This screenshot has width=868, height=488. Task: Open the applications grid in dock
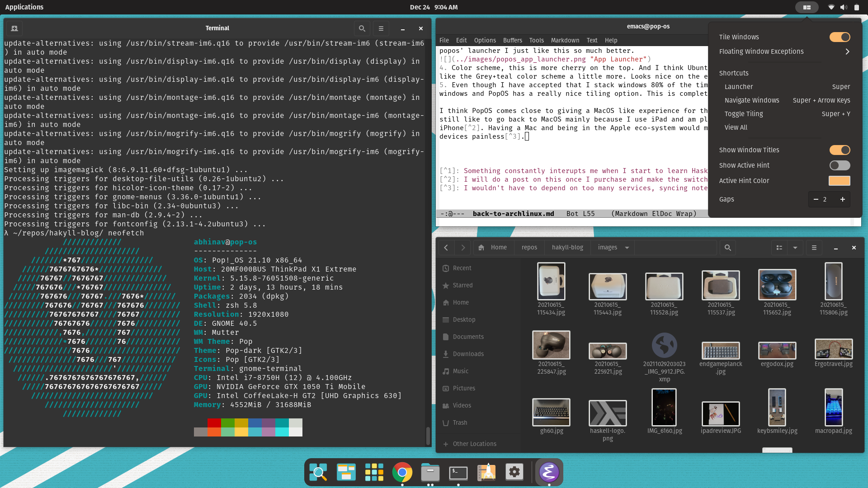tap(374, 472)
